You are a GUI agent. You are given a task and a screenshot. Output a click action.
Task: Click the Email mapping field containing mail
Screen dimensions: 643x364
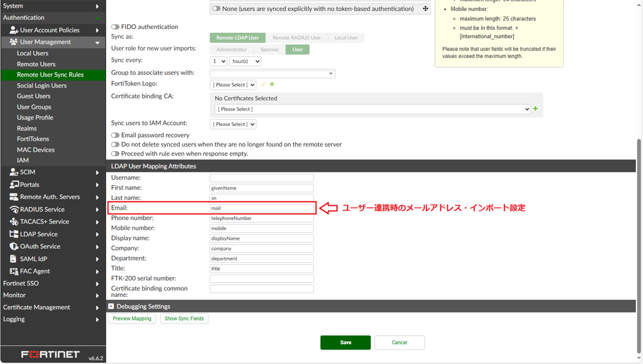tap(261, 208)
